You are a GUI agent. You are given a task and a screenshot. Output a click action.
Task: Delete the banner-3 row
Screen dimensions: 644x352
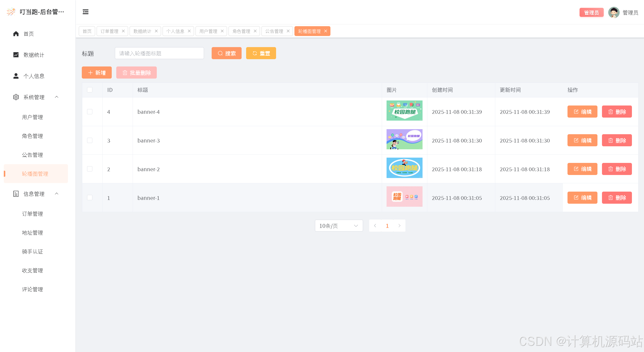click(617, 140)
